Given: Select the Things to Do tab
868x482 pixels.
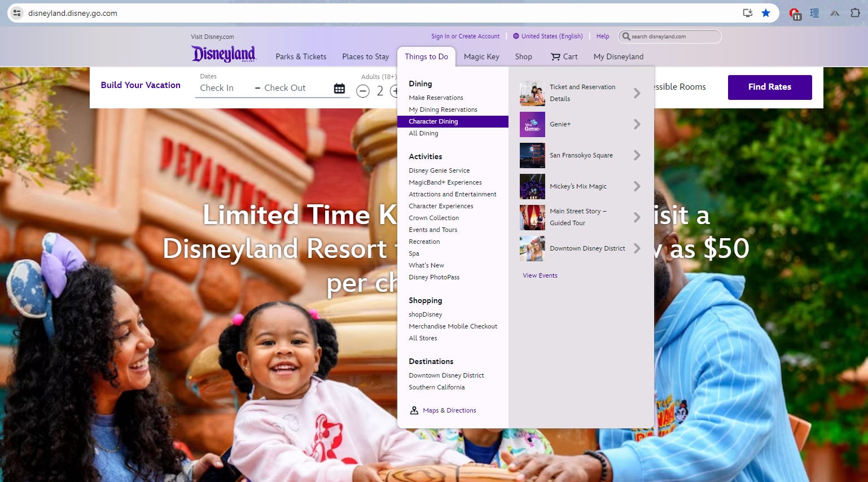Looking at the screenshot, I should 426,56.
